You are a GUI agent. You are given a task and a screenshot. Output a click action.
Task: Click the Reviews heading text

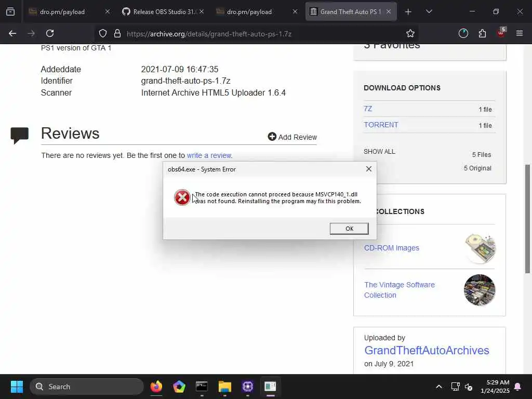[70, 134]
